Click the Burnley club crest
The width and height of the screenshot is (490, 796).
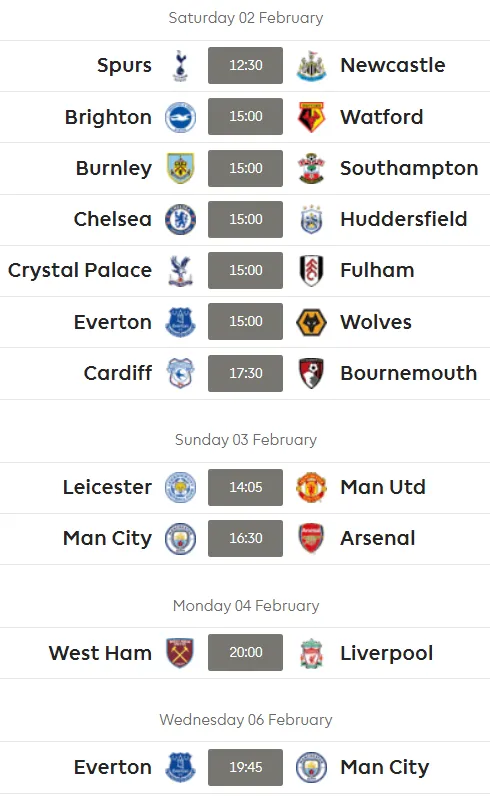[x=180, y=168]
